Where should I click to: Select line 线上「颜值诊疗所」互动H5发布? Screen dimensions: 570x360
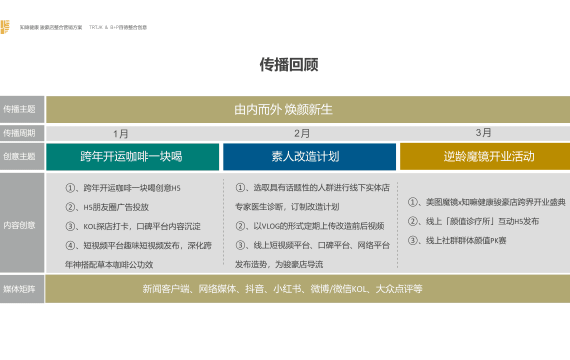(x=473, y=221)
